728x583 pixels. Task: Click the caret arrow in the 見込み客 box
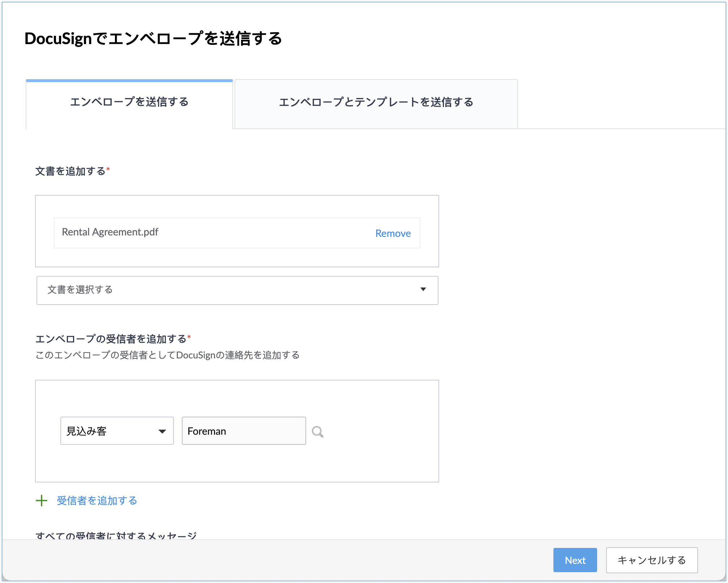[162, 431]
